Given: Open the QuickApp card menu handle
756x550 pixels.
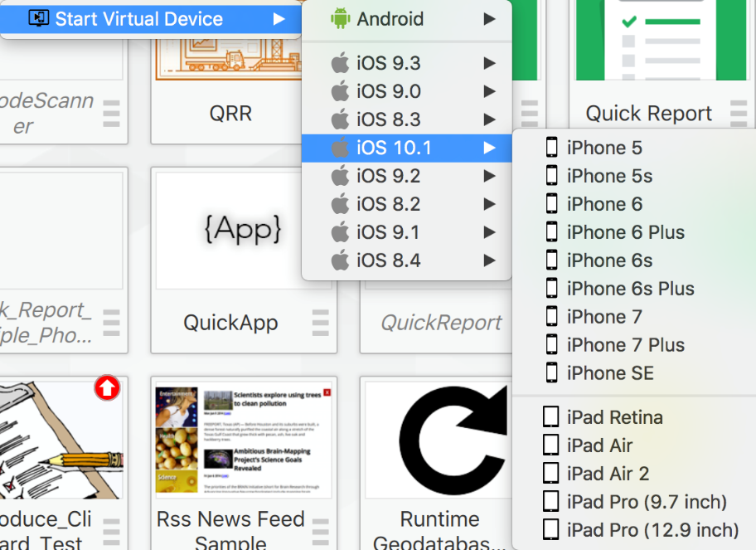Looking at the screenshot, I should 320,323.
